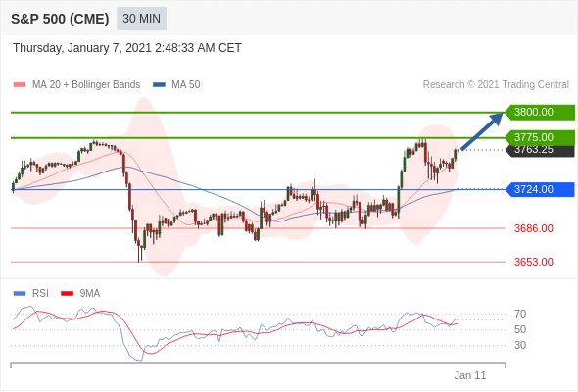Image resolution: width=578 pixels, height=392 pixels.
Task: Toggle the 9MA legend entry
Action: (80, 294)
